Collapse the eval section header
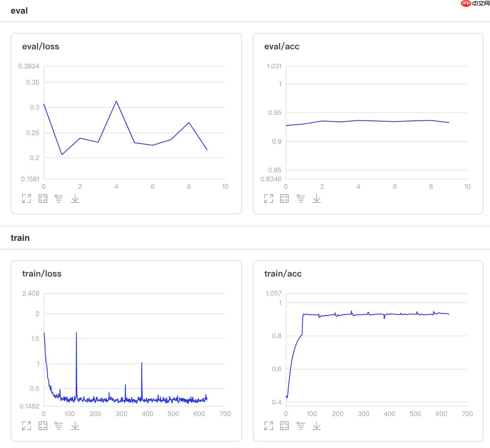The width and height of the screenshot is (490, 448). pyautogui.click(x=19, y=11)
